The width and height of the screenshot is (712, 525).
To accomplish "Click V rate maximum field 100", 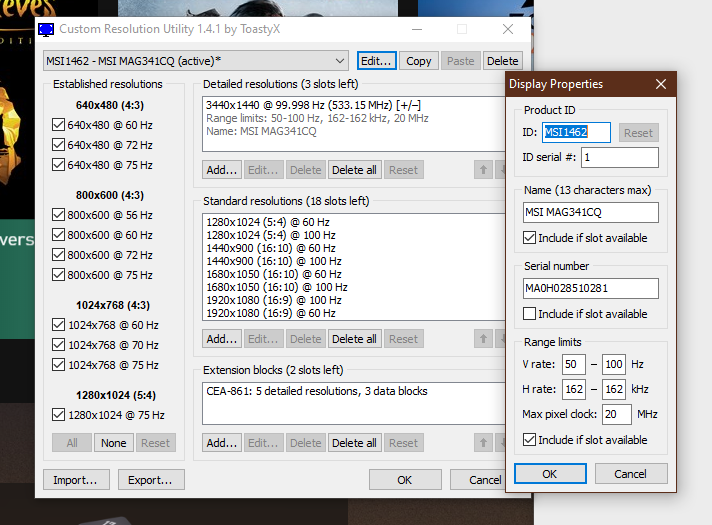I will (614, 364).
